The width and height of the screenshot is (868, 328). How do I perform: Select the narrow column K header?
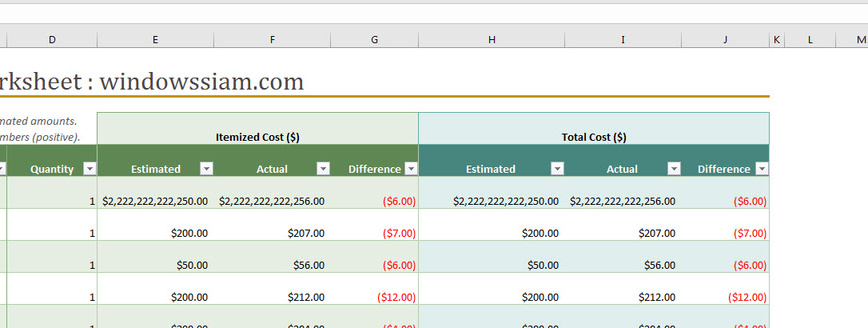(x=777, y=40)
